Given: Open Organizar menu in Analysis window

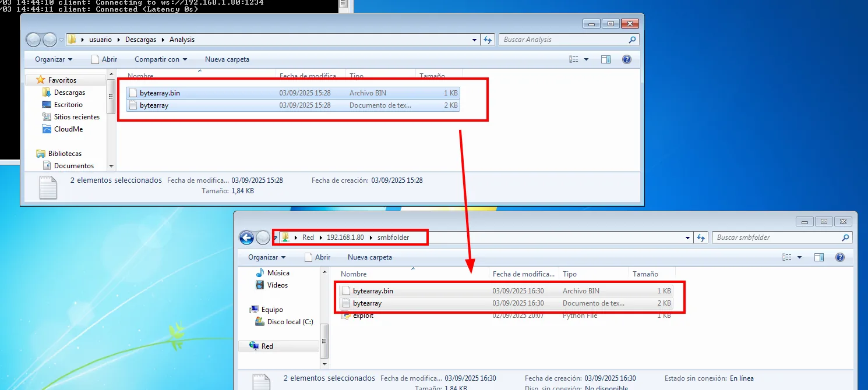Looking at the screenshot, I should coord(54,59).
